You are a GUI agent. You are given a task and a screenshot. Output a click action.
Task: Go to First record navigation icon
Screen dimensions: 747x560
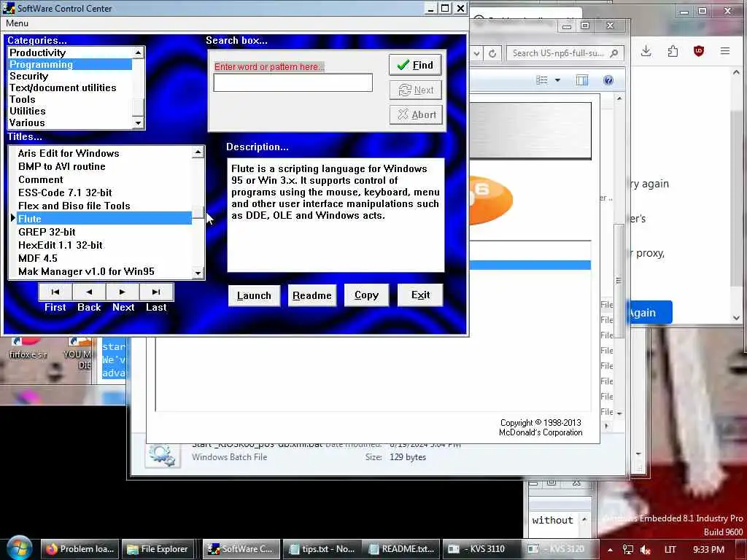[x=55, y=292]
